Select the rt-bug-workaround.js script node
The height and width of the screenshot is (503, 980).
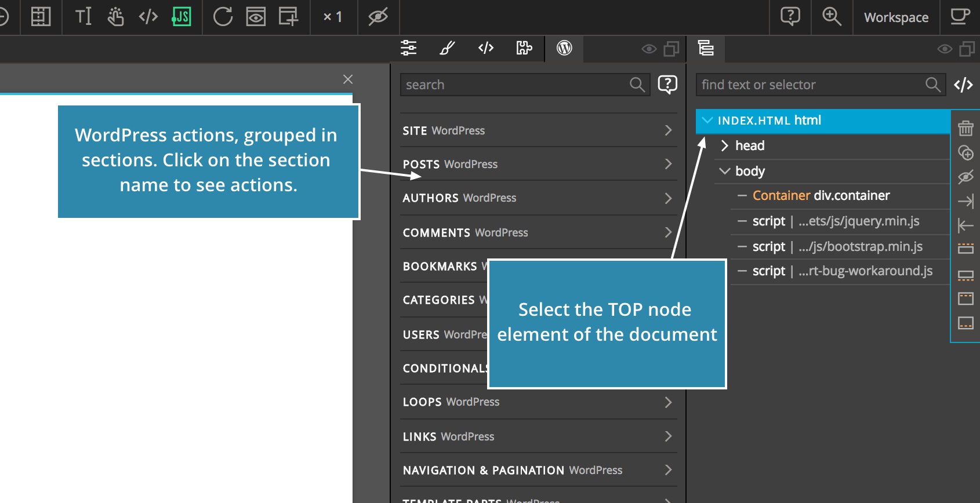click(842, 271)
